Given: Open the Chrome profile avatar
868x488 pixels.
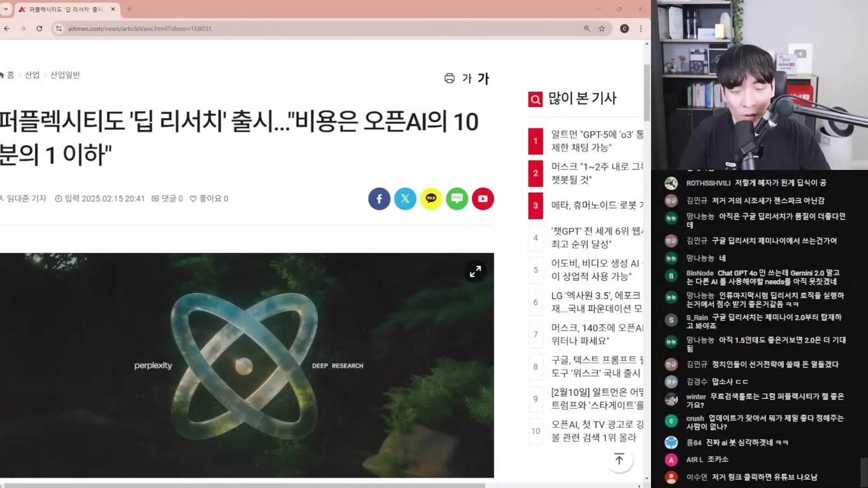Looking at the screenshot, I should [x=625, y=28].
